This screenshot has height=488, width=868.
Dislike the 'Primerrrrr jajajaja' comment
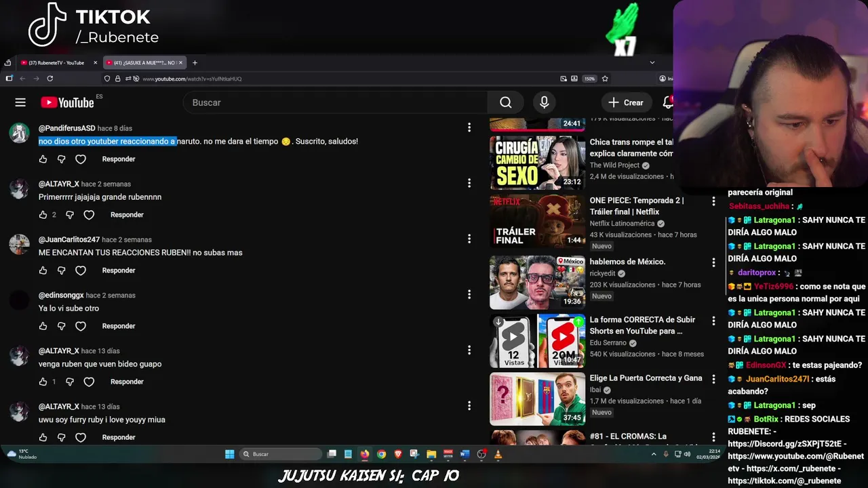tap(70, 214)
